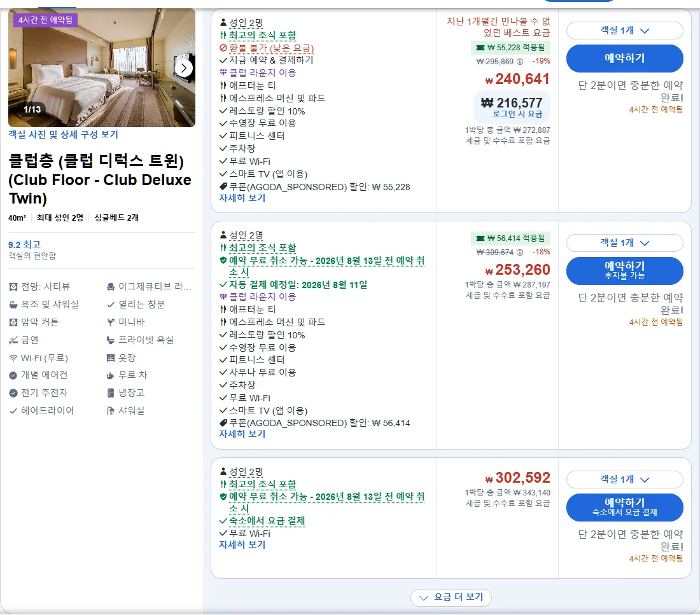Click the 암막 커튼 blackout curtain icon

click(x=13, y=322)
